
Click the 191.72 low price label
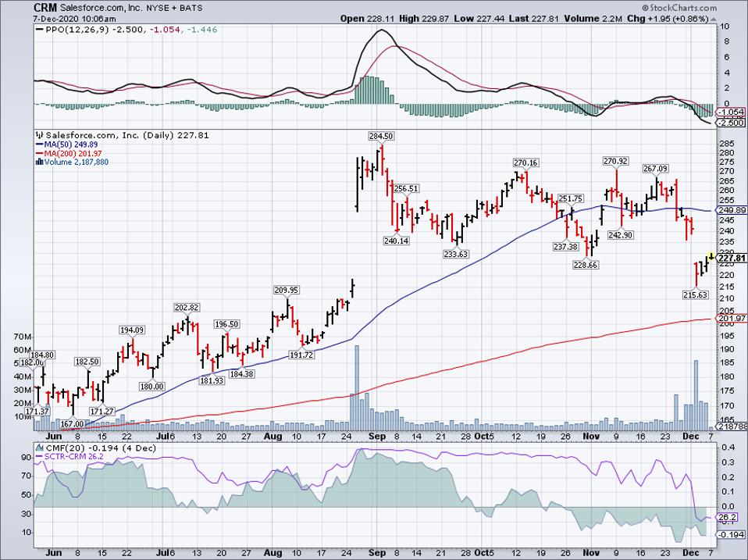point(301,355)
